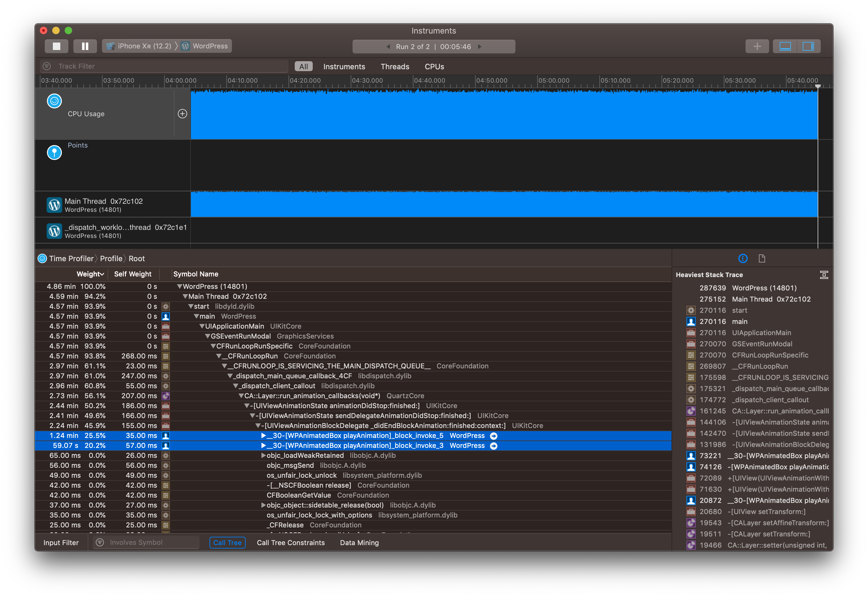The image size is (868, 597).
Task: Toggle the bottom detail pane view
Action: (785, 46)
